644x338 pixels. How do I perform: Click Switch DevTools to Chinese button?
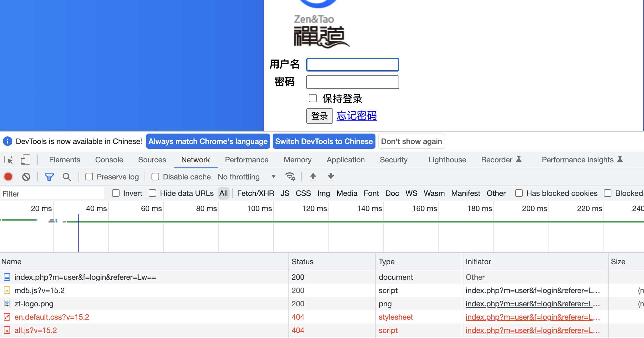click(324, 141)
